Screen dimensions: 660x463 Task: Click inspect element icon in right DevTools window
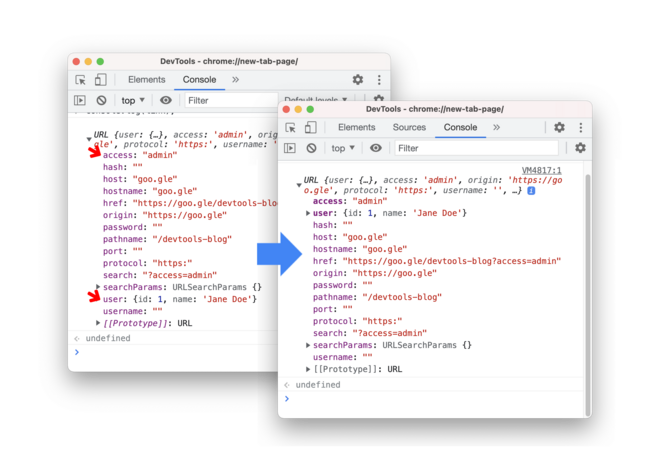291,128
